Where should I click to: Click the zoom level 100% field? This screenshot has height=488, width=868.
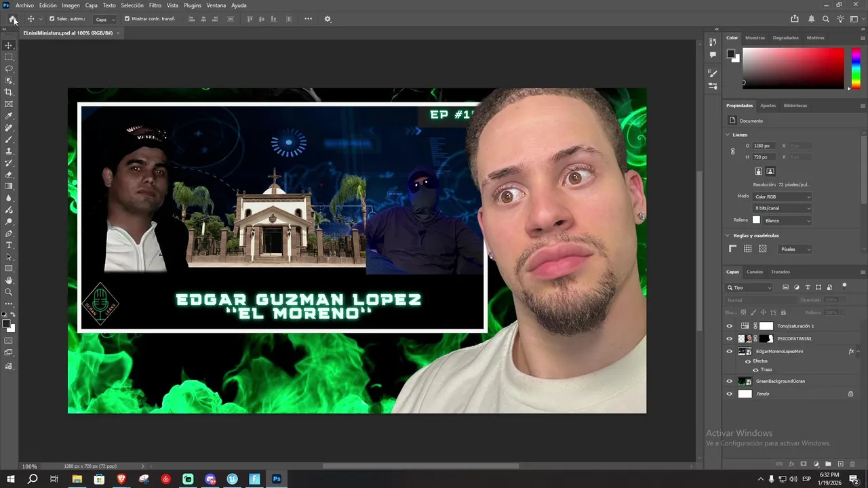[x=30, y=466]
